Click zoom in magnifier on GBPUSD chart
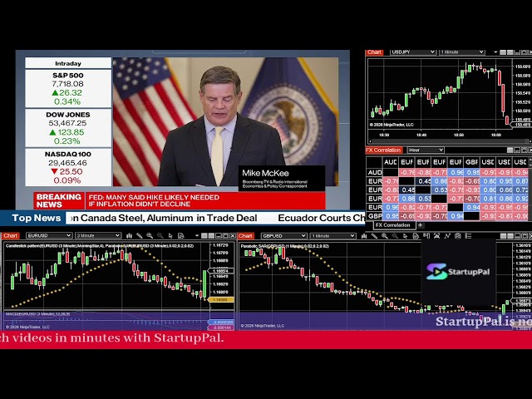Image resolution: width=532 pixels, height=399 pixels. [385, 236]
